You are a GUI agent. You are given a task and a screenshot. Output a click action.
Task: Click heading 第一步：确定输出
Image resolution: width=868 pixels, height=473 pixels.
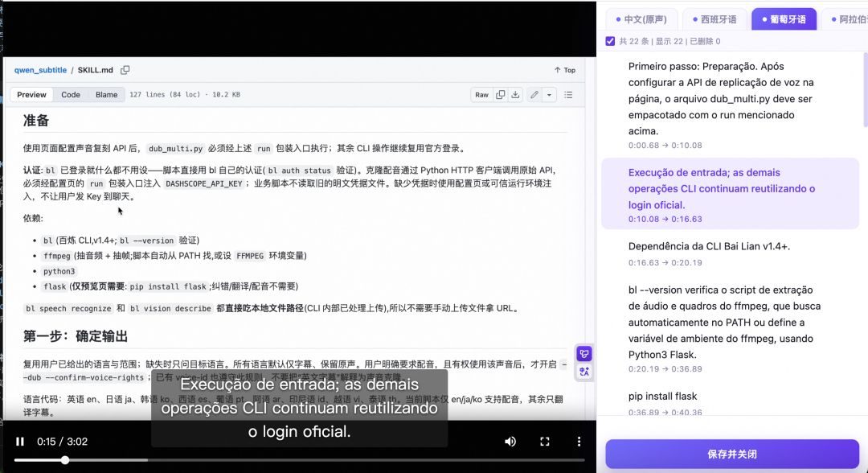pos(76,336)
